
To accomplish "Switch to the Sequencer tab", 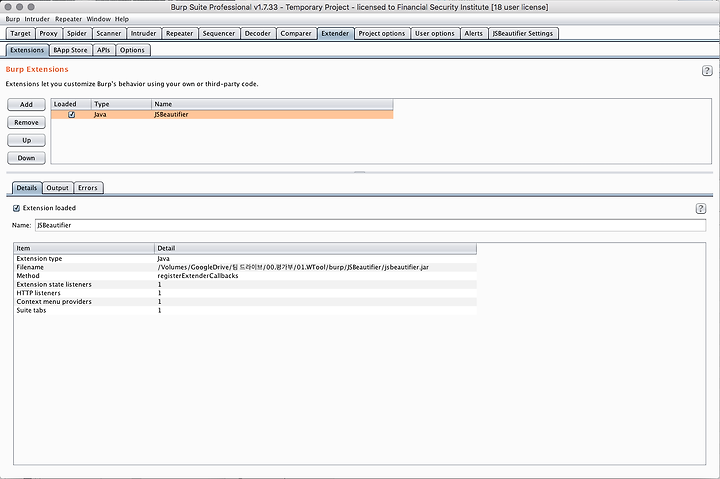I will tap(219, 34).
